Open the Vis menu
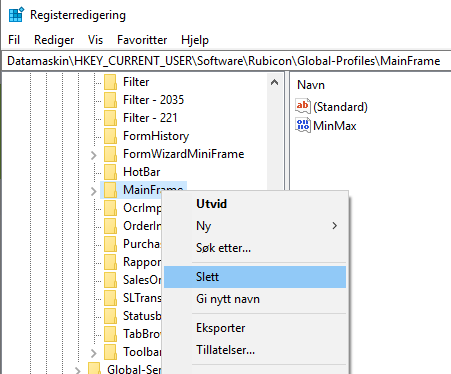Screen dimensions: 451x374 (x=95, y=40)
